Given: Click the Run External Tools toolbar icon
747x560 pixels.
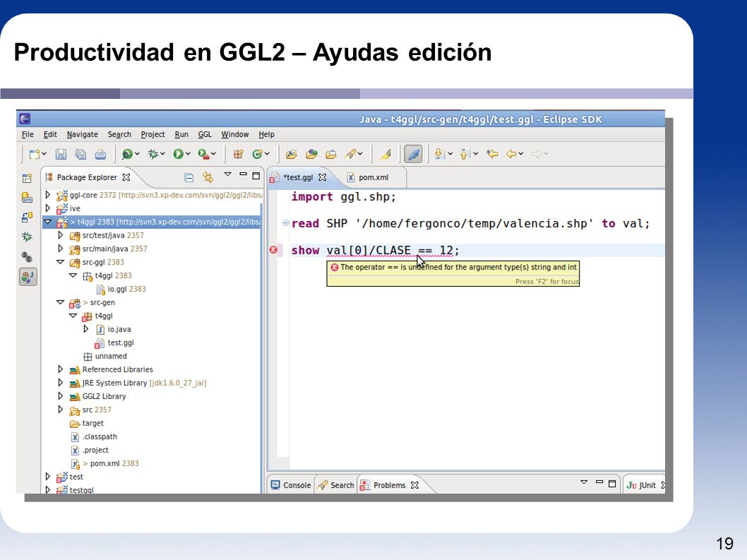Looking at the screenshot, I should click(203, 154).
